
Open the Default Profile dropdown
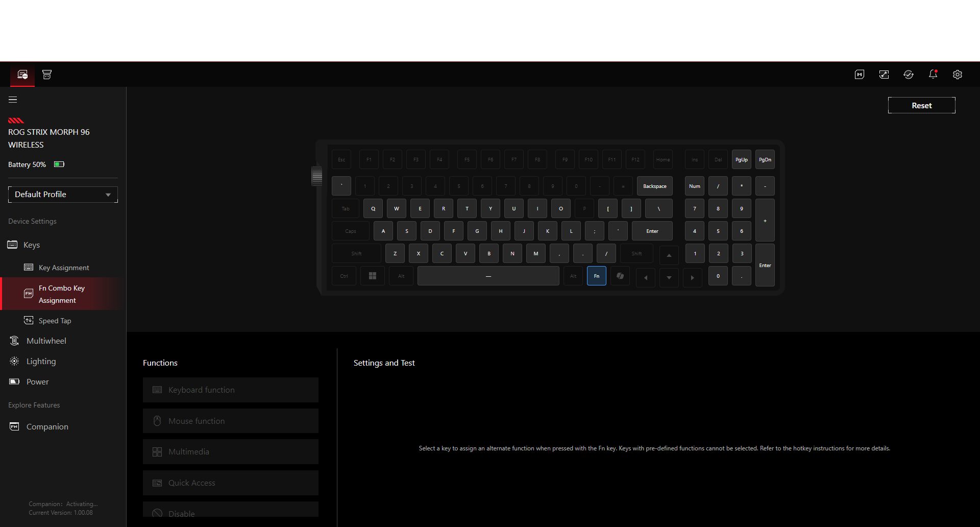pos(62,194)
